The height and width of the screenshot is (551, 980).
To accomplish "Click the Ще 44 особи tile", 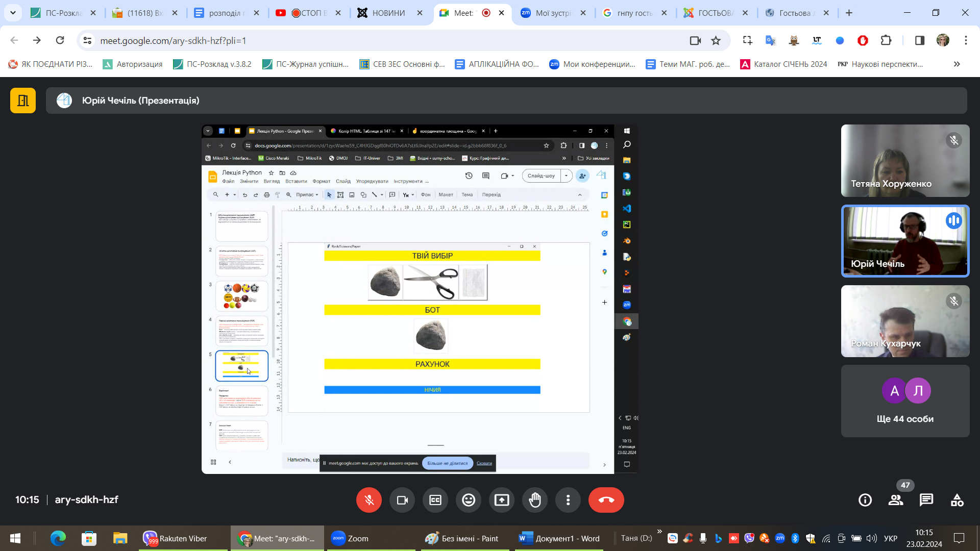I will coord(905,401).
